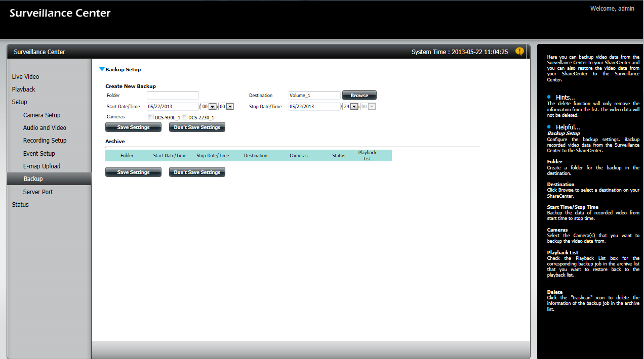The image size is (644, 359).
Task: Enable the DCS-930L_1 camera checkbox
Action: click(x=150, y=117)
